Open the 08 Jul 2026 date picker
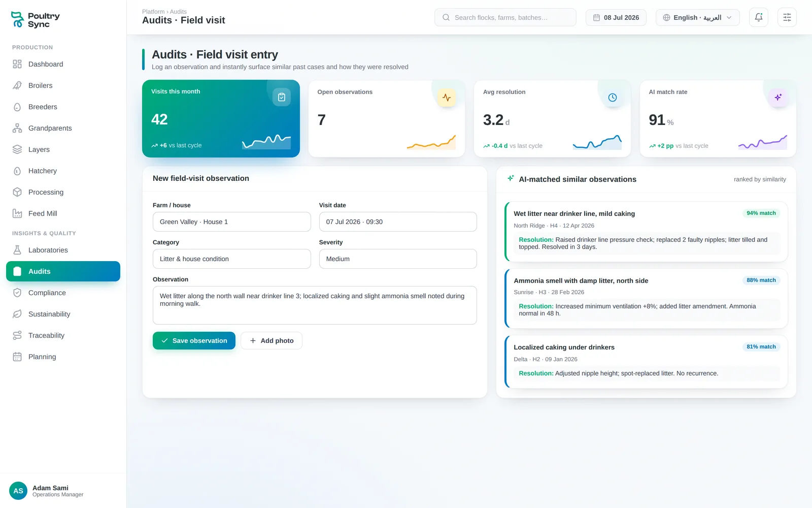812x508 pixels. pos(616,17)
